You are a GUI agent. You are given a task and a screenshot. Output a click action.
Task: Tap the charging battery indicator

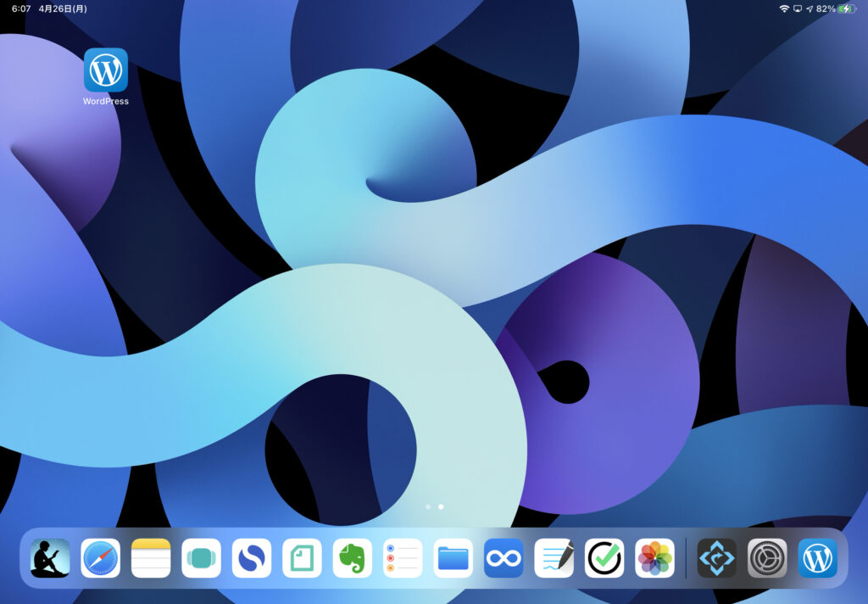847,8
